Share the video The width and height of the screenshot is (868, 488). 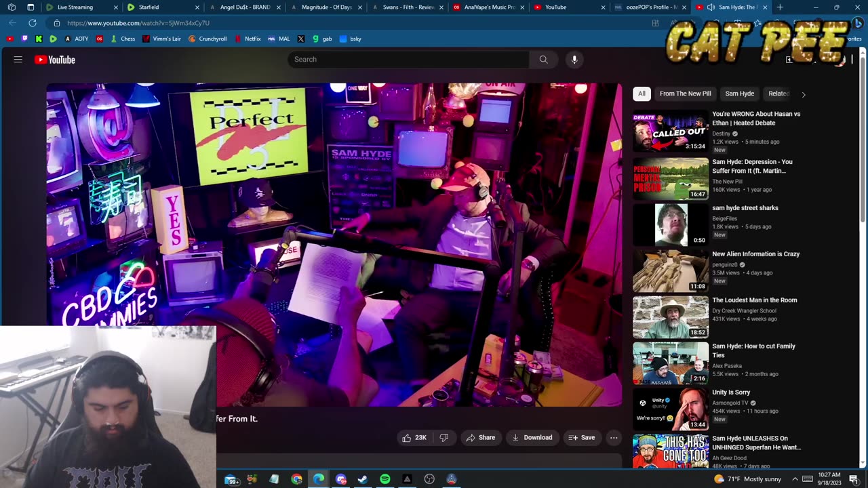[x=481, y=438]
